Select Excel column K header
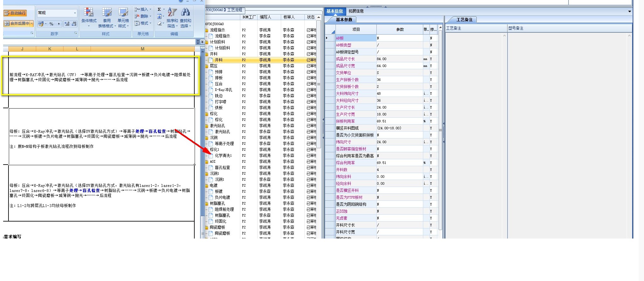 click(x=50, y=49)
